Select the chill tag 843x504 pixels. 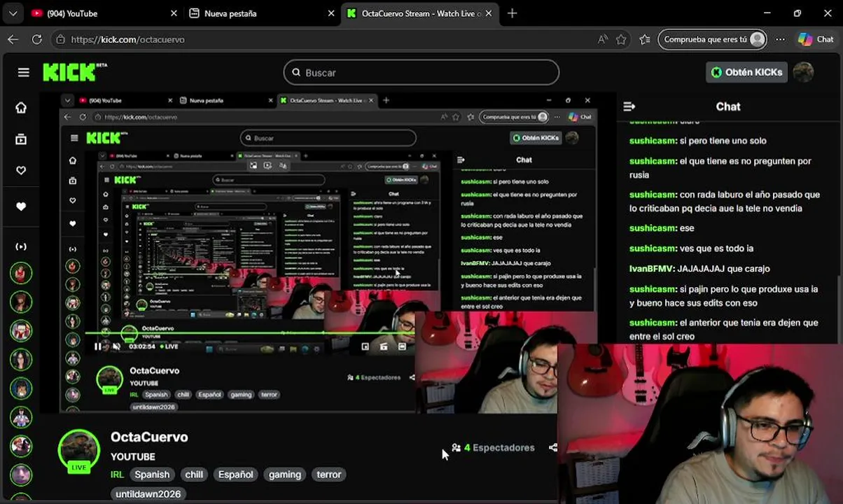coord(194,475)
